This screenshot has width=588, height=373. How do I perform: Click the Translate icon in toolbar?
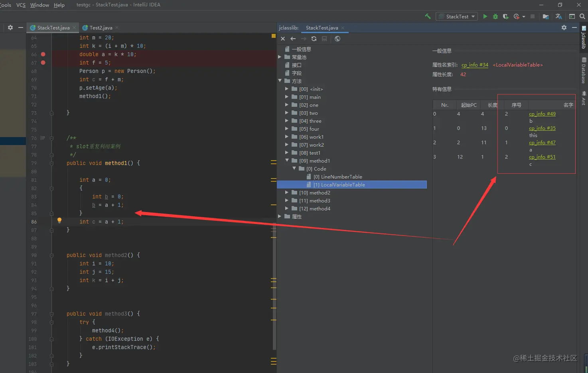click(x=559, y=16)
